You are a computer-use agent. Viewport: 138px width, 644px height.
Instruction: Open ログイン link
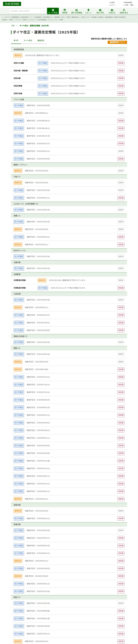pos(112,5)
